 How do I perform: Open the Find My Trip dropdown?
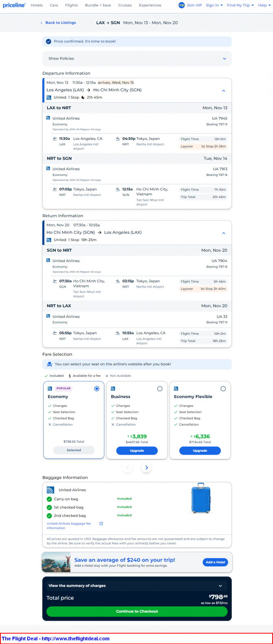(240, 5)
